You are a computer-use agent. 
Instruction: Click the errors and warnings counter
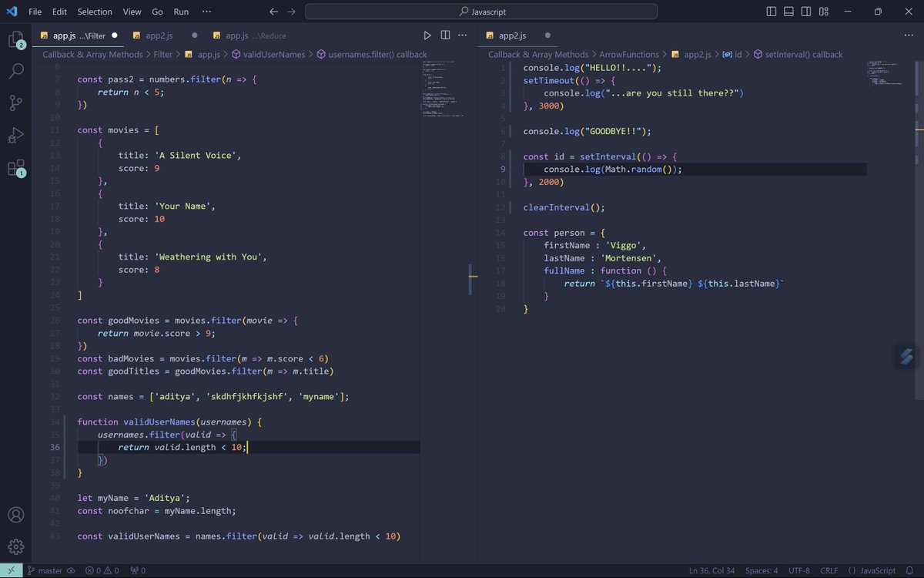coord(102,570)
